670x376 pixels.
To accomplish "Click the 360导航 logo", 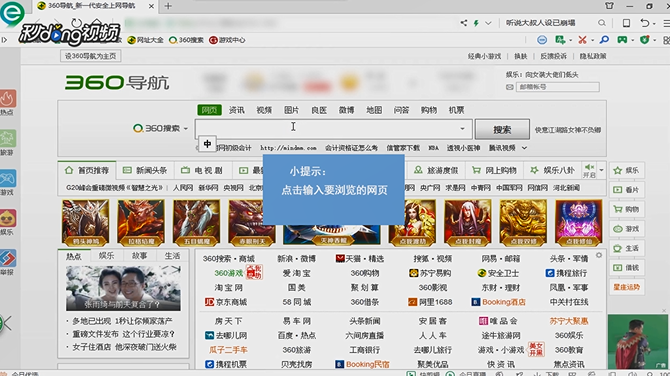I will [117, 82].
